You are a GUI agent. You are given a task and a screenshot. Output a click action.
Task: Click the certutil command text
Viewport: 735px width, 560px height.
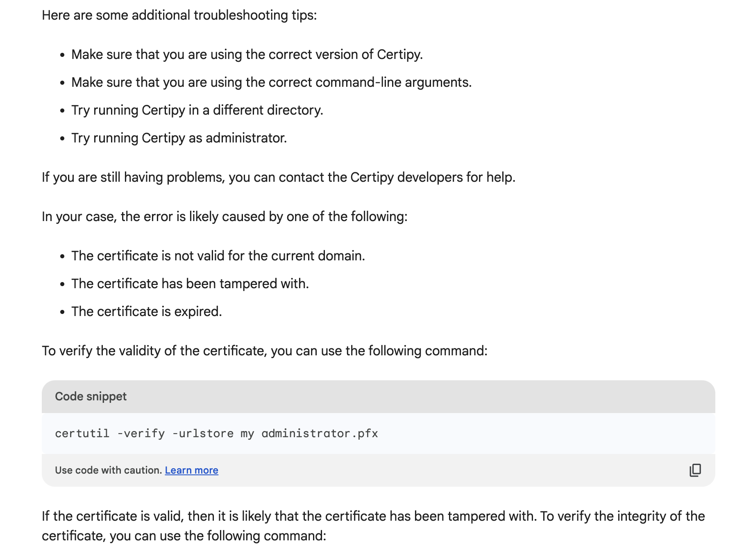pos(216,434)
